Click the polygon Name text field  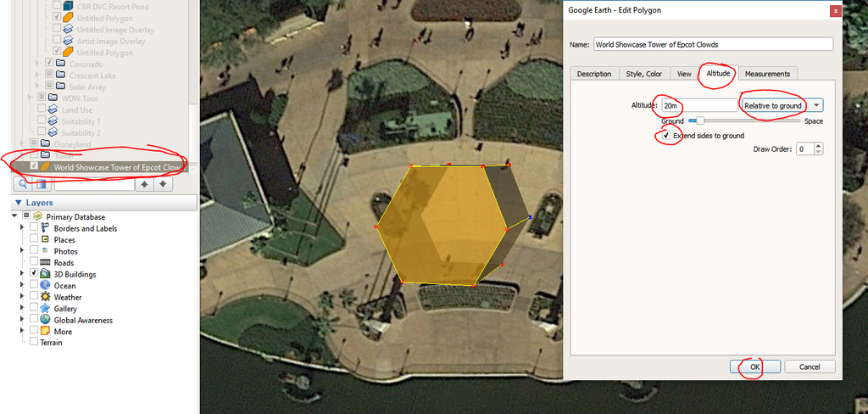pos(713,44)
